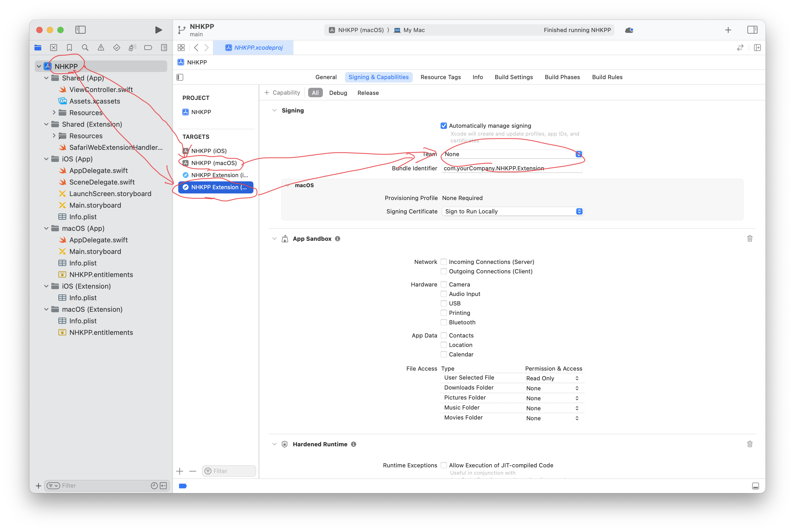Click the Bundle Identifier text field
Image resolution: width=795 pixels, height=532 pixels.
(512, 168)
